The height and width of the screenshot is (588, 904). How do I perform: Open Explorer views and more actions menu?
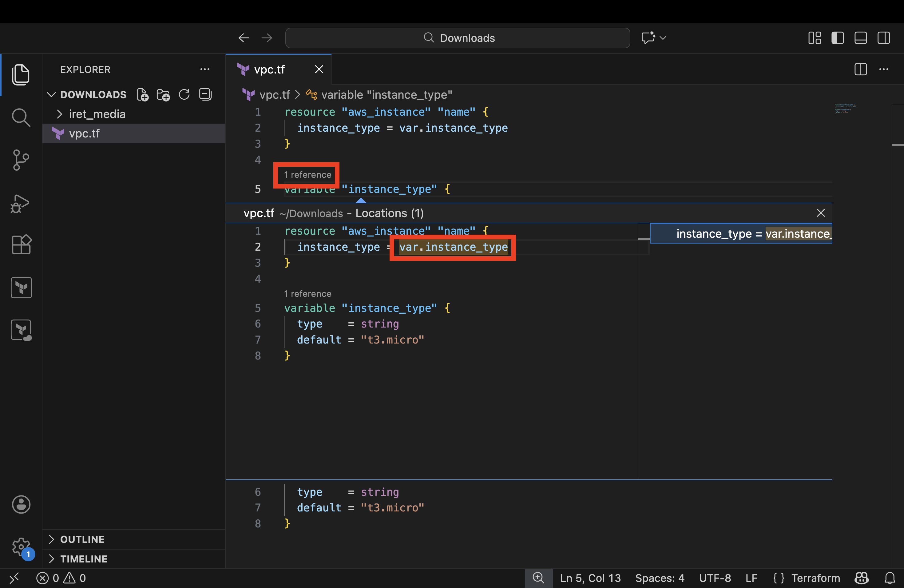(x=205, y=70)
